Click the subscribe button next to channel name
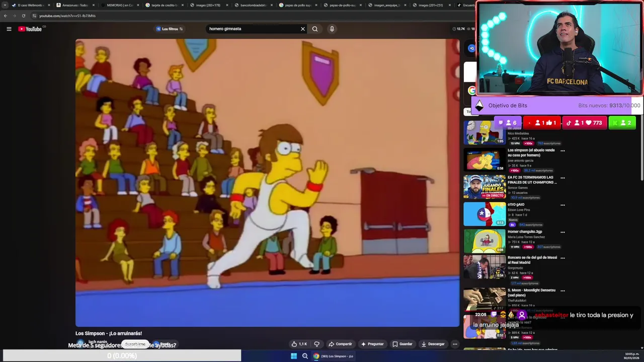The image size is (644, 362). (135, 344)
